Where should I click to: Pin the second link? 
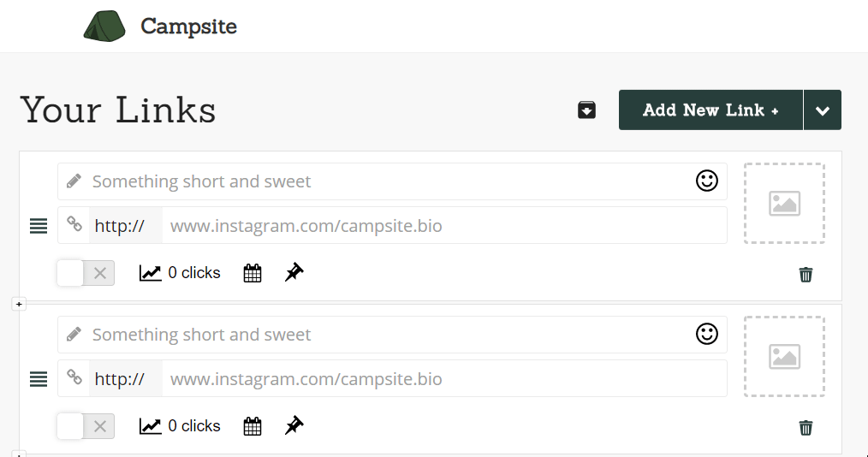294,425
